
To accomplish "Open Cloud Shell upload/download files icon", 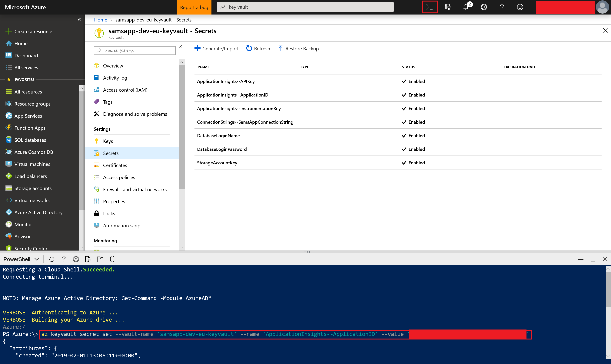I will (x=88, y=259).
